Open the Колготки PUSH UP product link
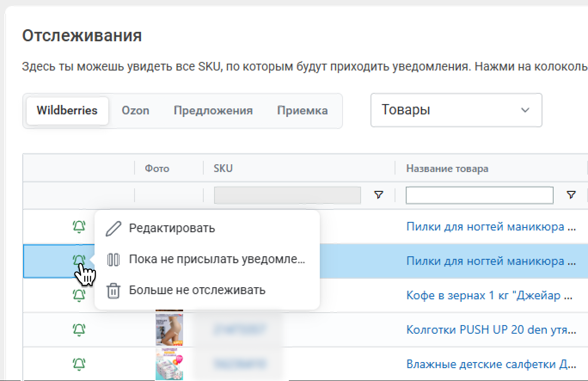This screenshot has height=381, width=588. (491, 330)
